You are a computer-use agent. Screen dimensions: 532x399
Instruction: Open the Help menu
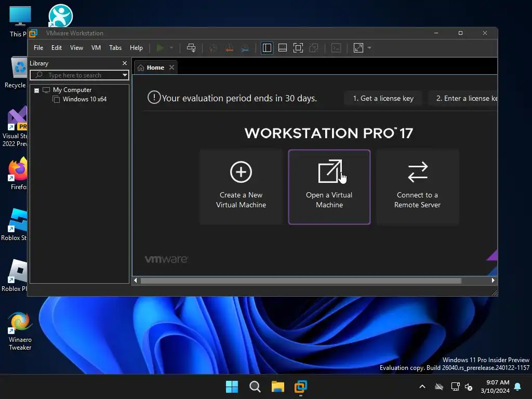click(136, 48)
